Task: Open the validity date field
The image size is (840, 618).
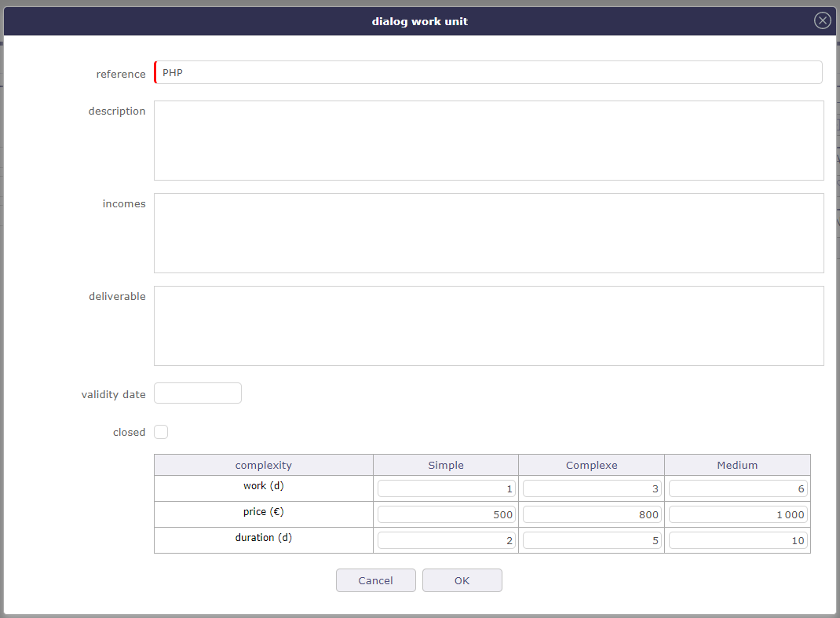Action: coord(198,393)
